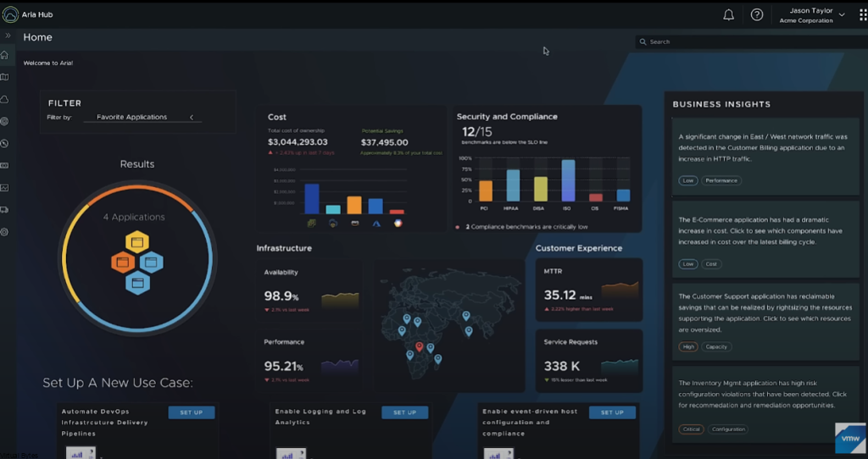Click the Low tag on the E-Commerce insight
This screenshot has width=868, height=459.
click(688, 263)
